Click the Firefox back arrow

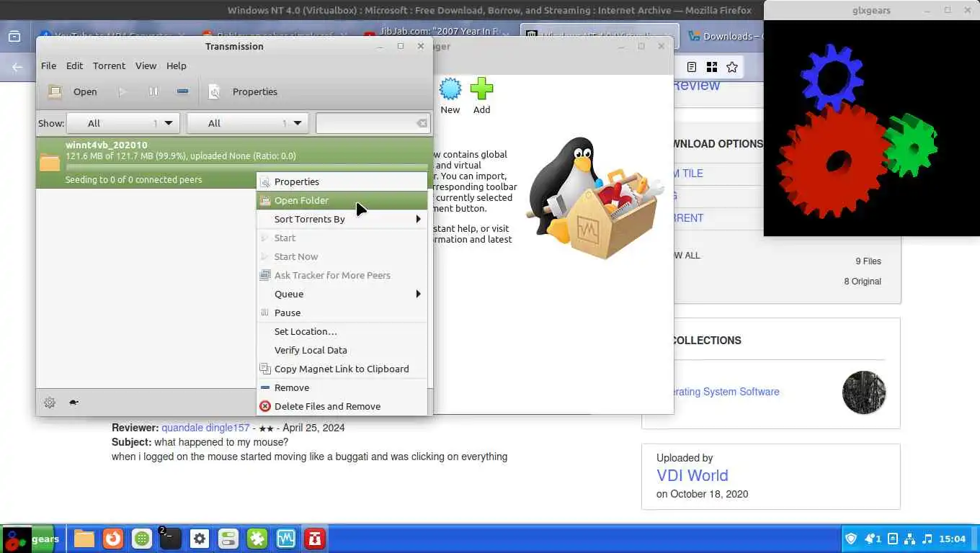(x=17, y=67)
